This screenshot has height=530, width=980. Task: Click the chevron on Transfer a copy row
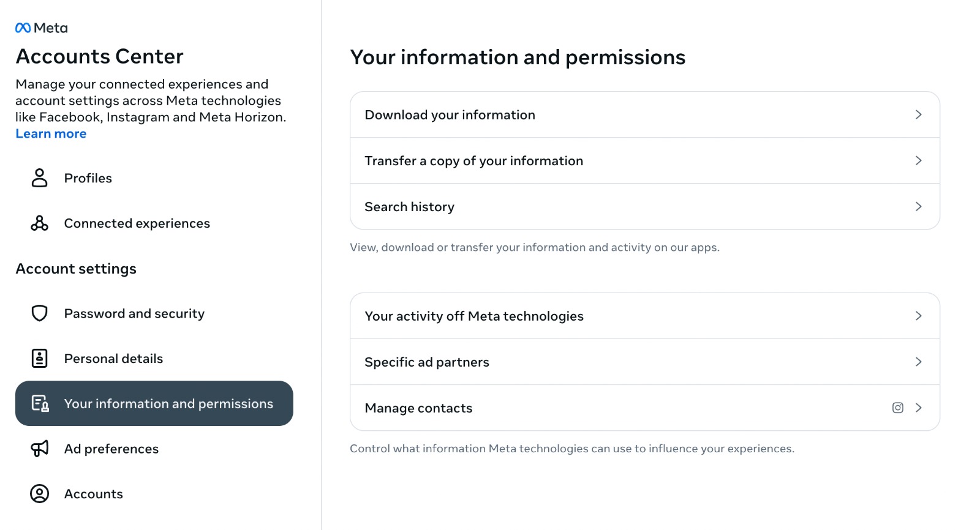(918, 160)
